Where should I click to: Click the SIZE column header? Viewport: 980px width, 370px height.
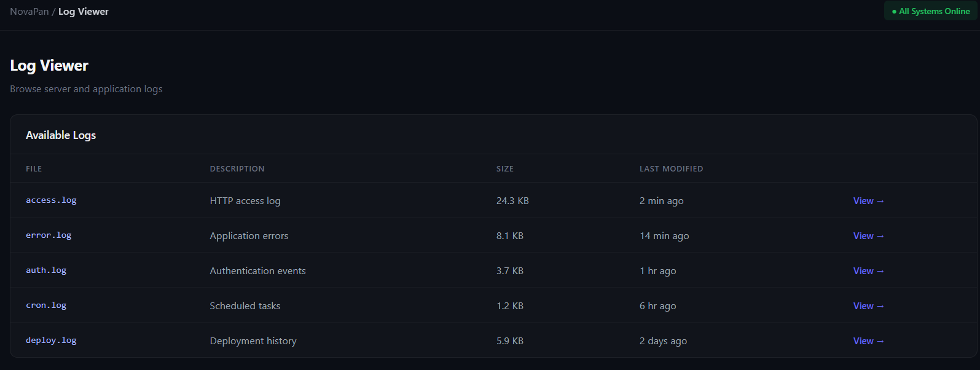pyautogui.click(x=504, y=169)
